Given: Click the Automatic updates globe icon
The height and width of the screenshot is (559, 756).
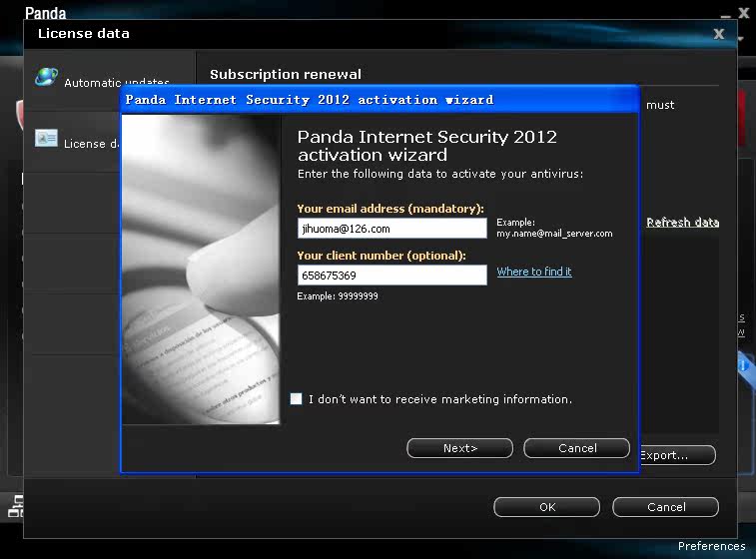Looking at the screenshot, I should click(47, 77).
